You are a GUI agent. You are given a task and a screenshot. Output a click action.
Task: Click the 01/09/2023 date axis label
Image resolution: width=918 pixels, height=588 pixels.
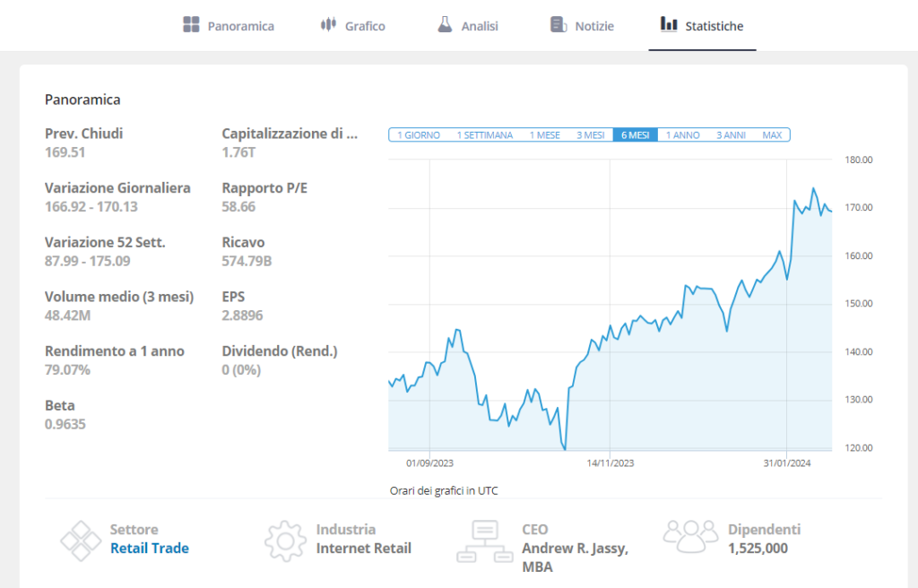pos(429,463)
